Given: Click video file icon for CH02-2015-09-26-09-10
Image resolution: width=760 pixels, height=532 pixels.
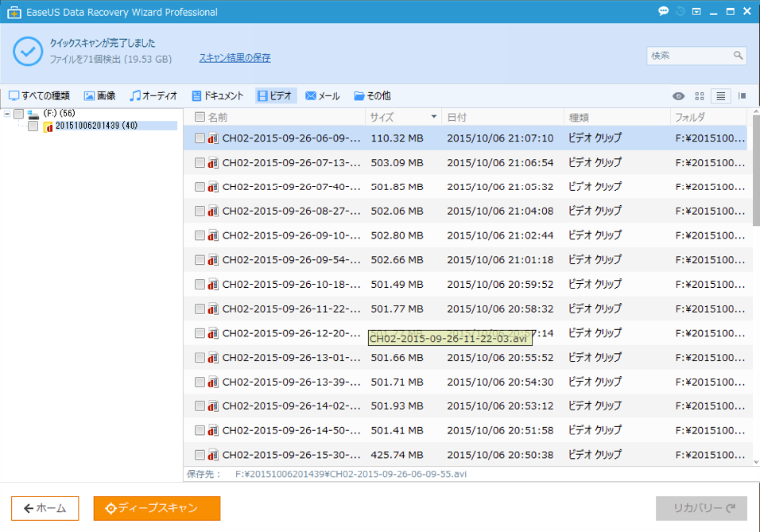Looking at the screenshot, I should [213, 235].
